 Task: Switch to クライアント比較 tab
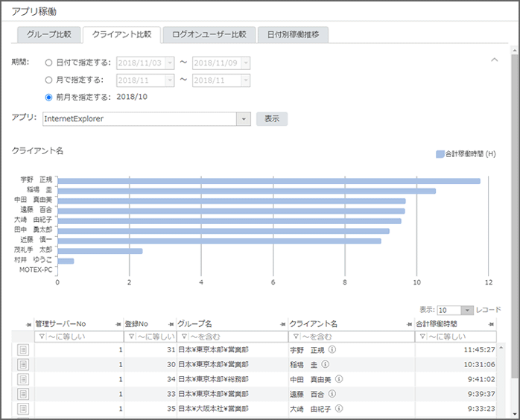[121, 34]
